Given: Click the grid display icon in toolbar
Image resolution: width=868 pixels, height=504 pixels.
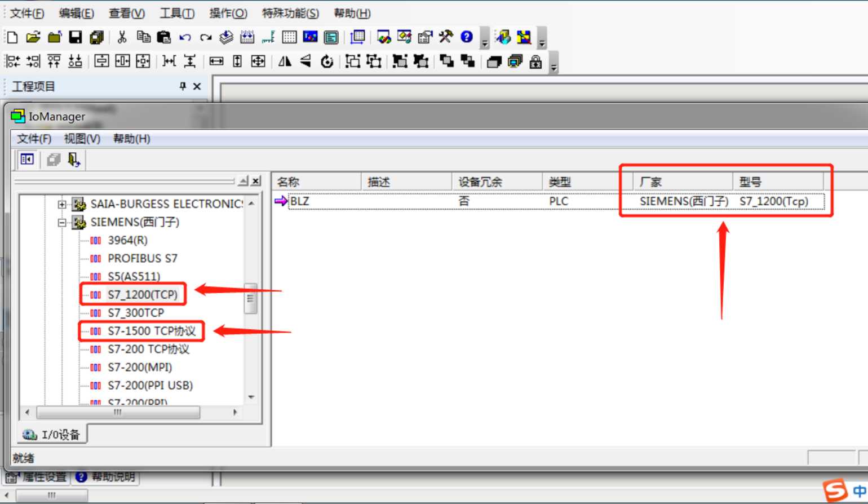Looking at the screenshot, I should click(x=289, y=37).
